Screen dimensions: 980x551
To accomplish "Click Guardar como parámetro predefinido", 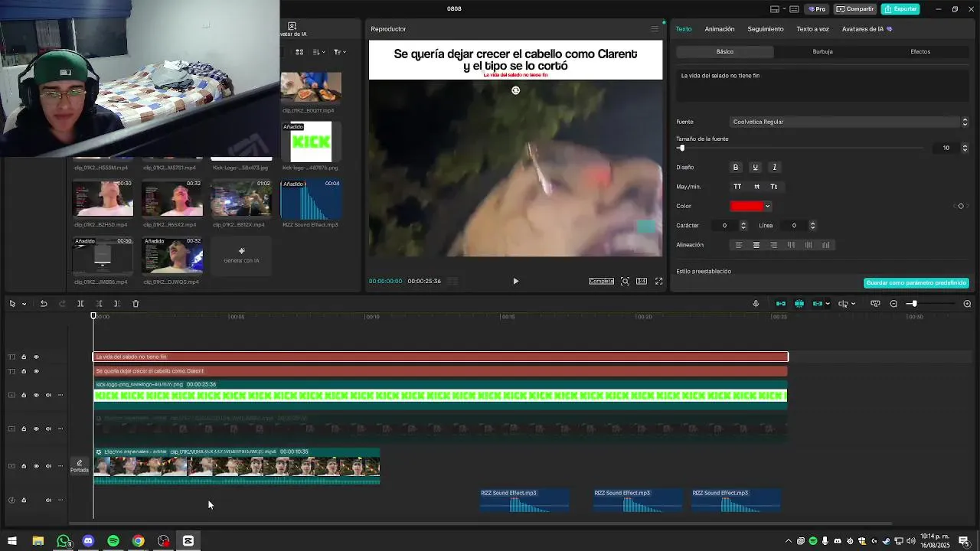I will 916,283.
